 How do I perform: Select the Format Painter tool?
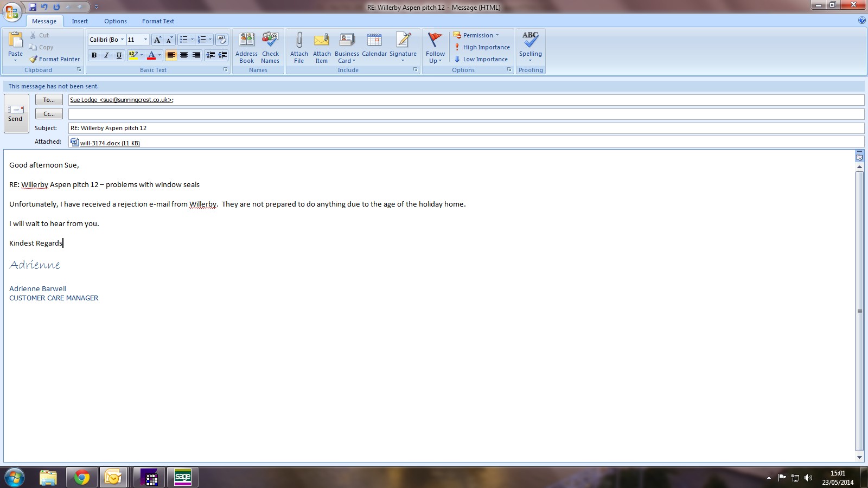[x=55, y=59]
